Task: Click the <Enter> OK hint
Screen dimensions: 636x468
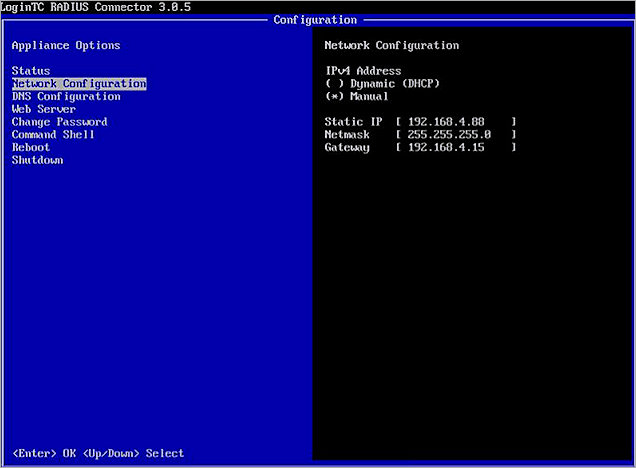Action: click(44, 453)
